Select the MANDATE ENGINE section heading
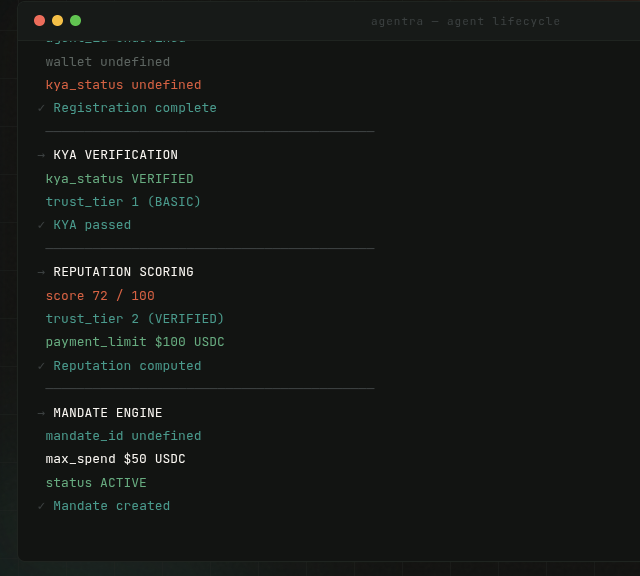Screen dimensions: 640x576 108,413
